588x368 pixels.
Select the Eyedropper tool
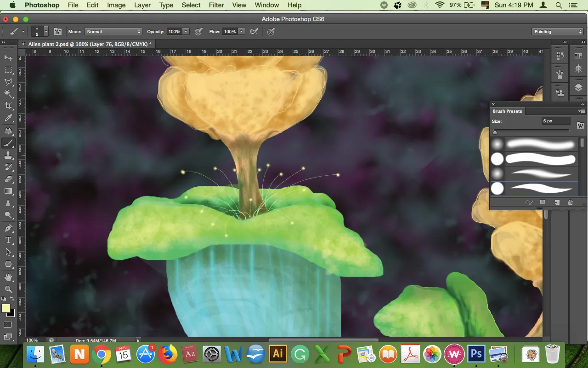8,118
